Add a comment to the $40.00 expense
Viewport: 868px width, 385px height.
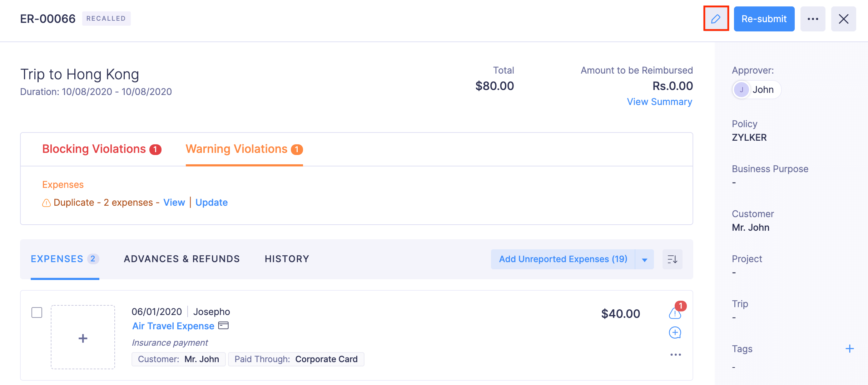pos(675,333)
